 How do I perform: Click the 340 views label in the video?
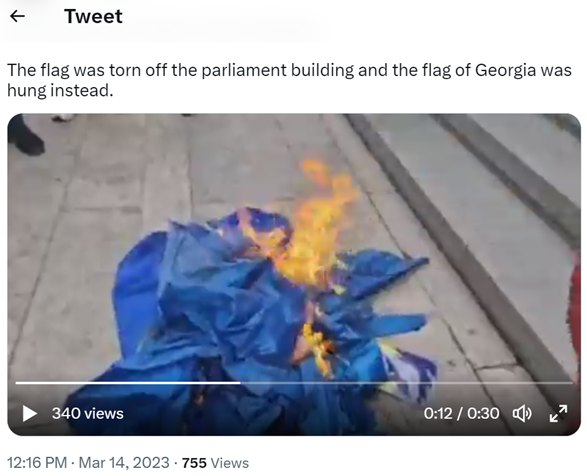pyautogui.click(x=88, y=413)
